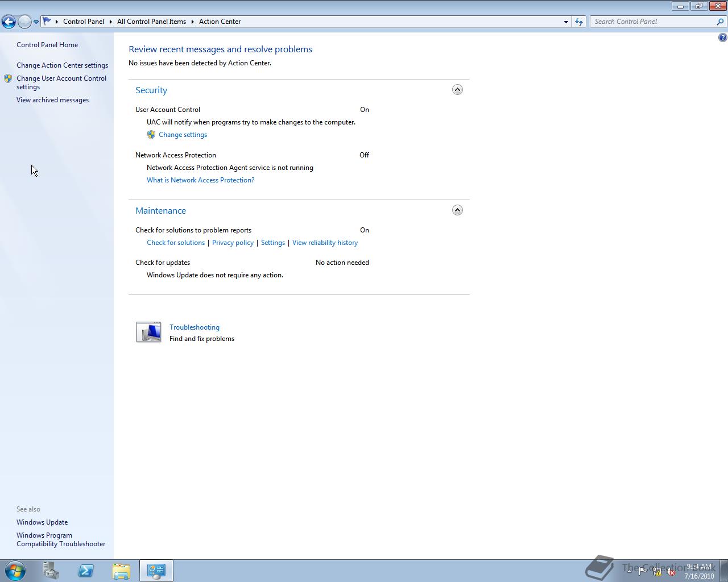Open the All Control Panel Items breadcrumb
This screenshot has height=582, width=728.
point(151,22)
